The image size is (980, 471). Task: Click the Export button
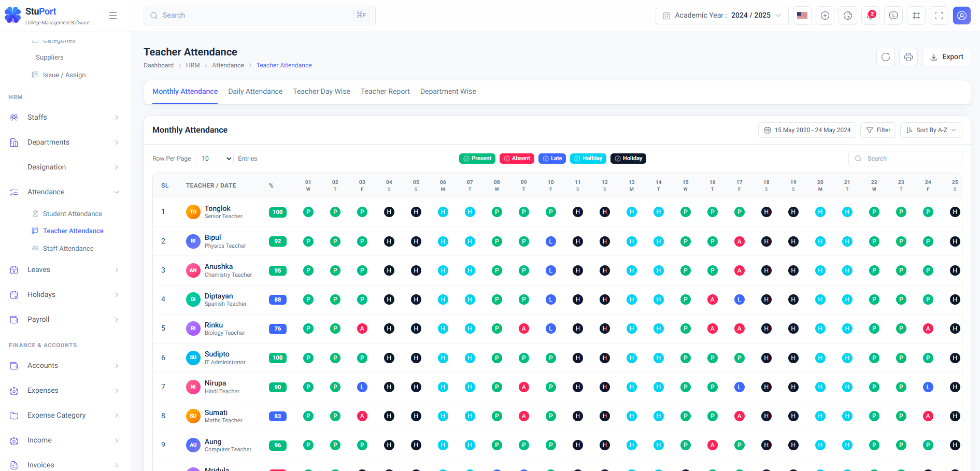pos(946,57)
